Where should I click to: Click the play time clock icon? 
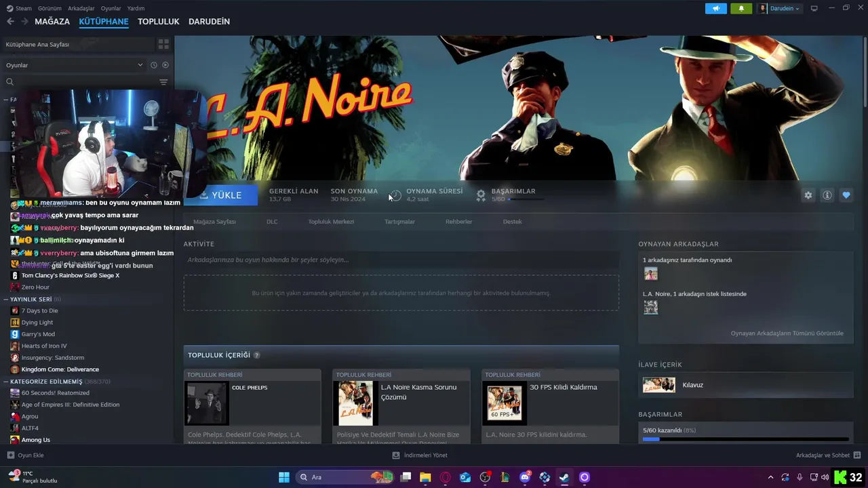click(395, 195)
